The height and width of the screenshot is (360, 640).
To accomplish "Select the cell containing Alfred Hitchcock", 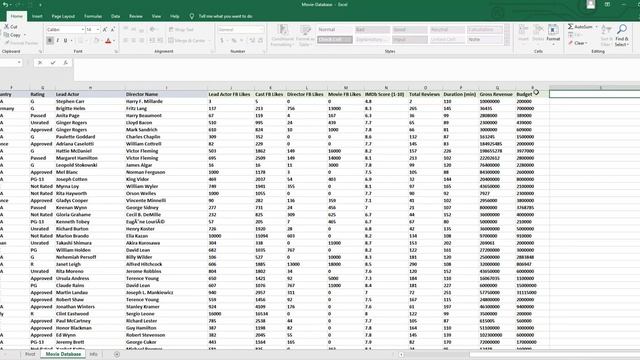I will tap(166, 264).
